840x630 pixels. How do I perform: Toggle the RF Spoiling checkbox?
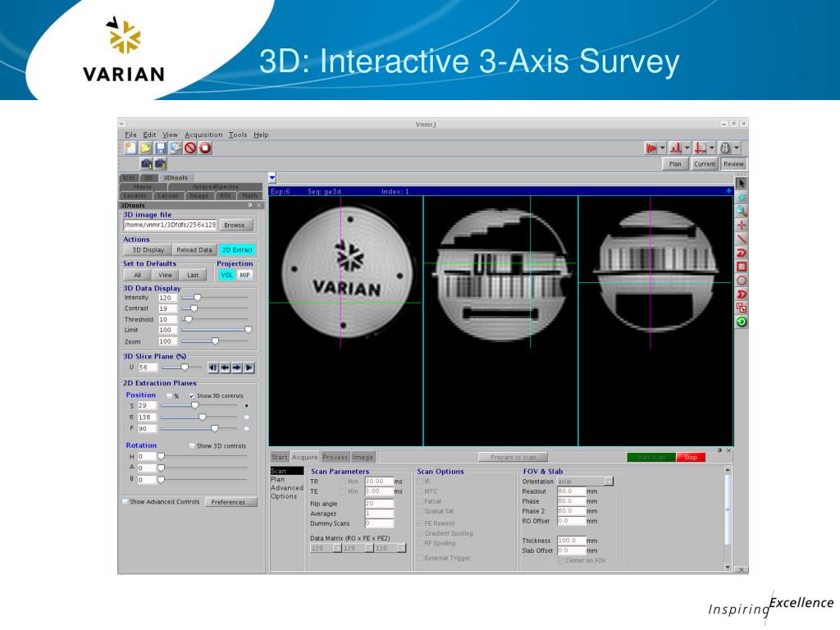[x=419, y=543]
